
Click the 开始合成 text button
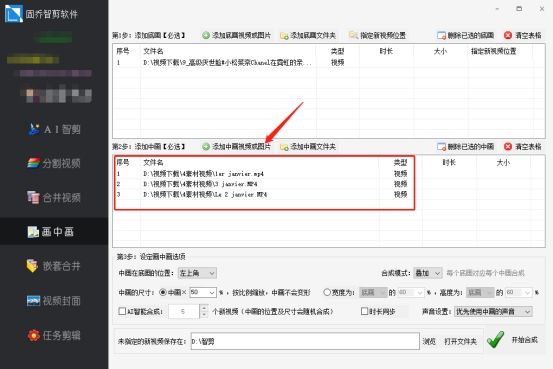(x=524, y=340)
